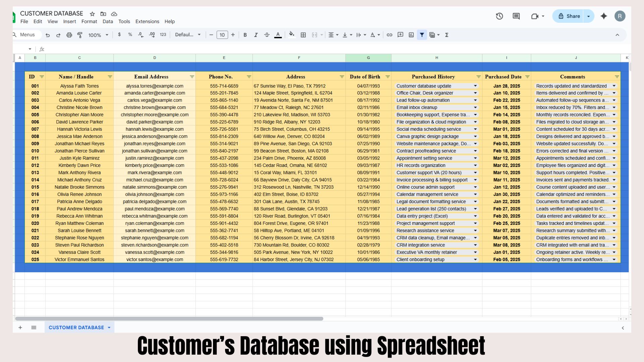This screenshot has height=362, width=644.
Task: Click the Share button
Action: [569, 16]
